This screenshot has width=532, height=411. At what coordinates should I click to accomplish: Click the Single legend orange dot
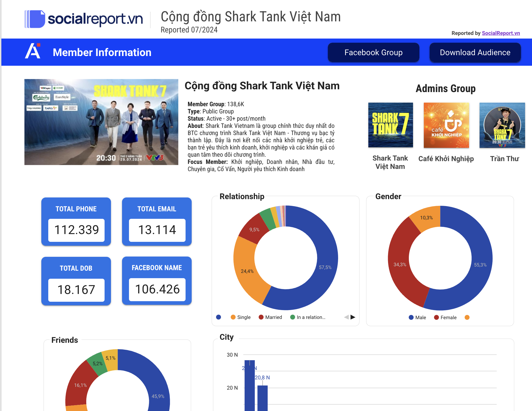pos(233,317)
